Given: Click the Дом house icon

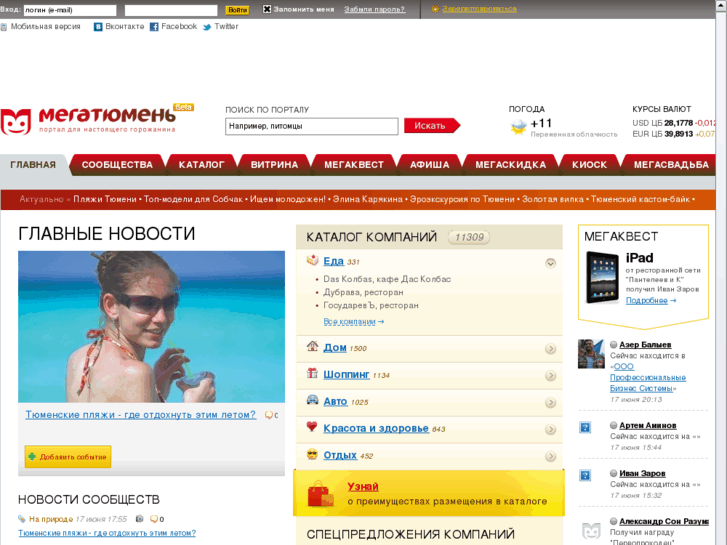Looking at the screenshot, I should (x=312, y=346).
